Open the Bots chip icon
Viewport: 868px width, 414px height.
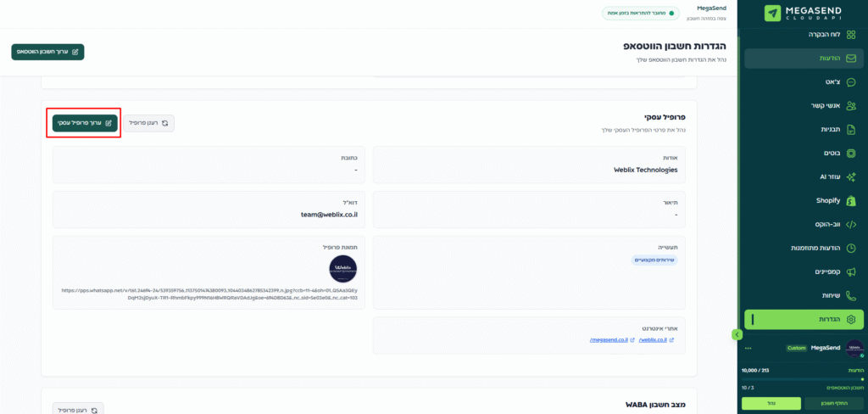tap(851, 154)
